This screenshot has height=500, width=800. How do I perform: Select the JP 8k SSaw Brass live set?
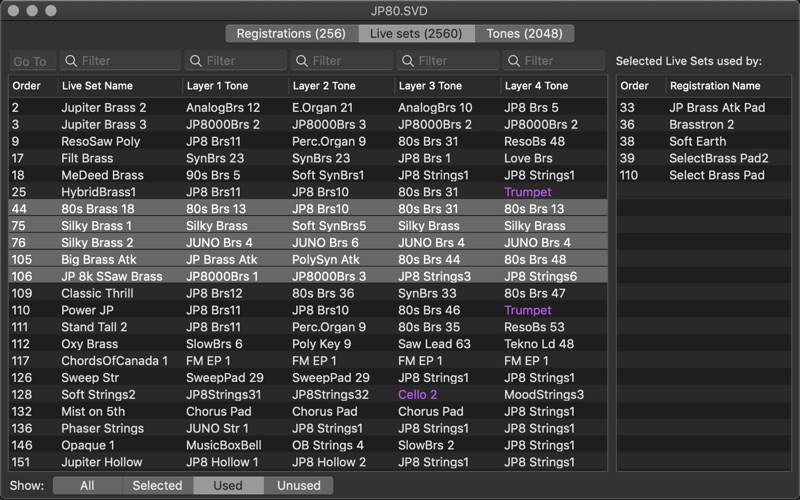pyautogui.click(x=308, y=276)
